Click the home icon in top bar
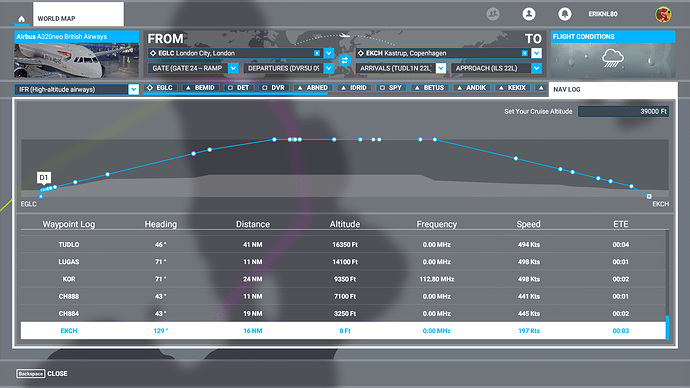690x388 pixels. 21,19
